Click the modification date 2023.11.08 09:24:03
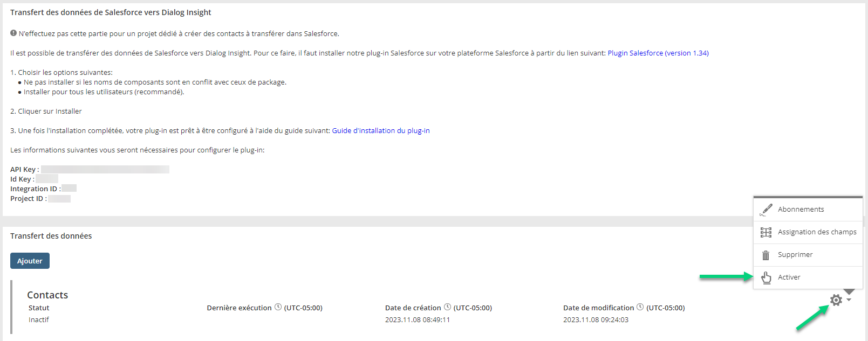The width and height of the screenshot is (868, 341). click(596, 319)
